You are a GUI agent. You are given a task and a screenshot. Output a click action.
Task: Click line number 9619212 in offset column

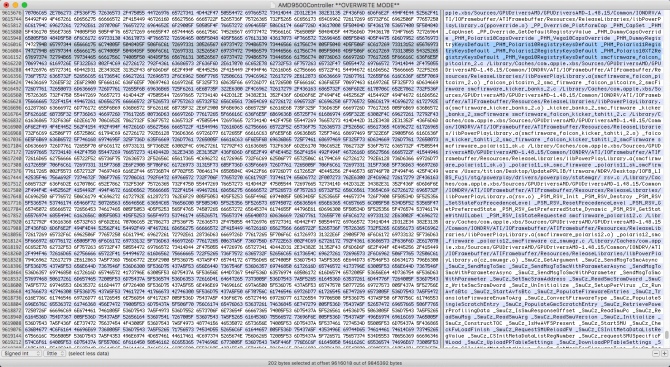tap(12, 342)
